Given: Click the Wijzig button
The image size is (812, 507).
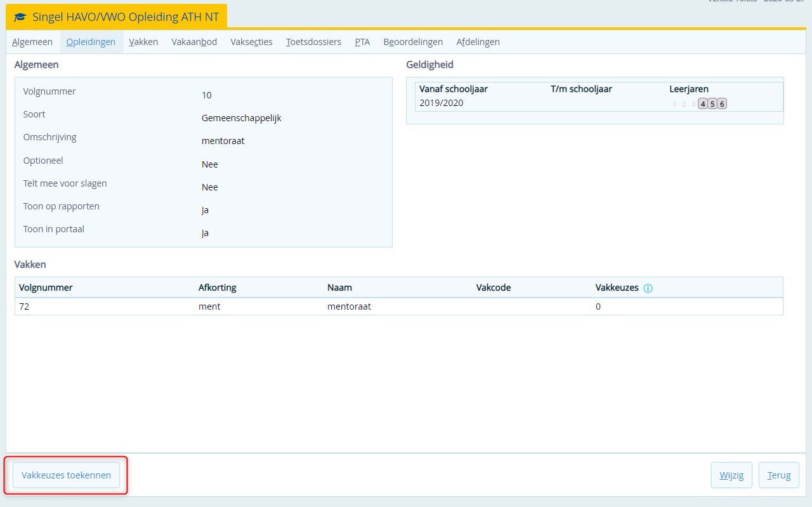Looking at the screenshot, I should [731, 475].
